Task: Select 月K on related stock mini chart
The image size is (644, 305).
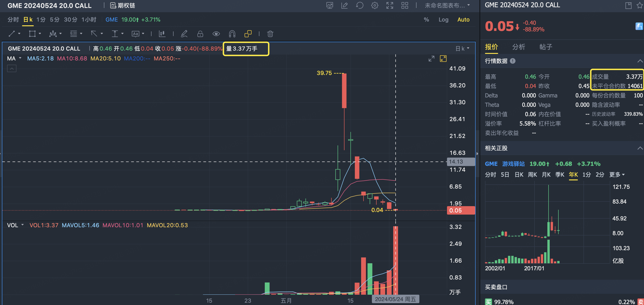Action: 546,174
